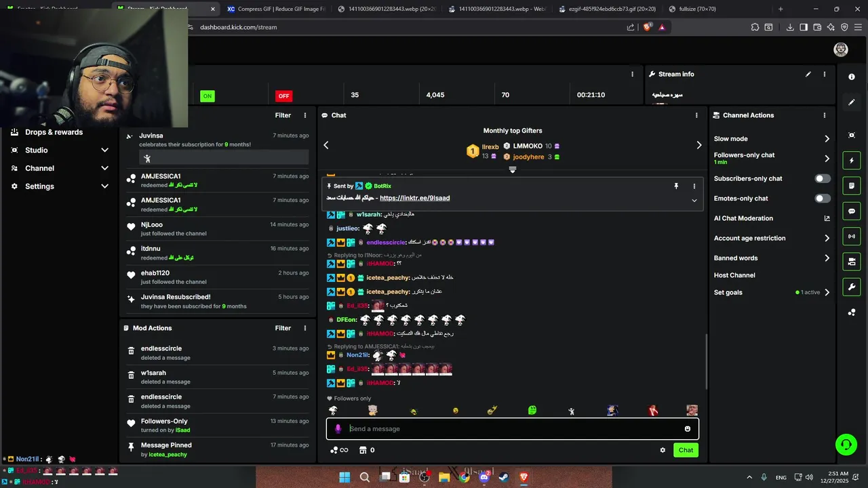Click the shop icon below chat input
The width and height of the screenshot is (868, 488).
pyautogui.click(x=363, y=450)
